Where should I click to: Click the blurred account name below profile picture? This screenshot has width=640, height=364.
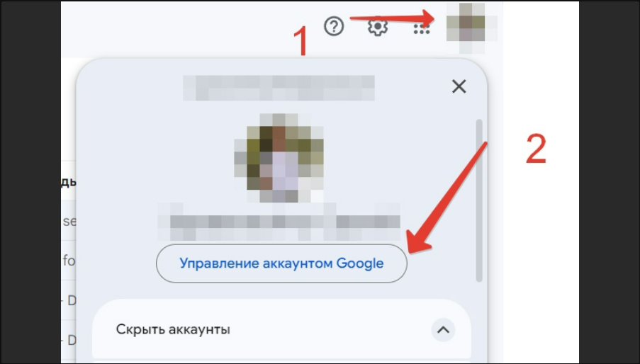click(279, 222)
